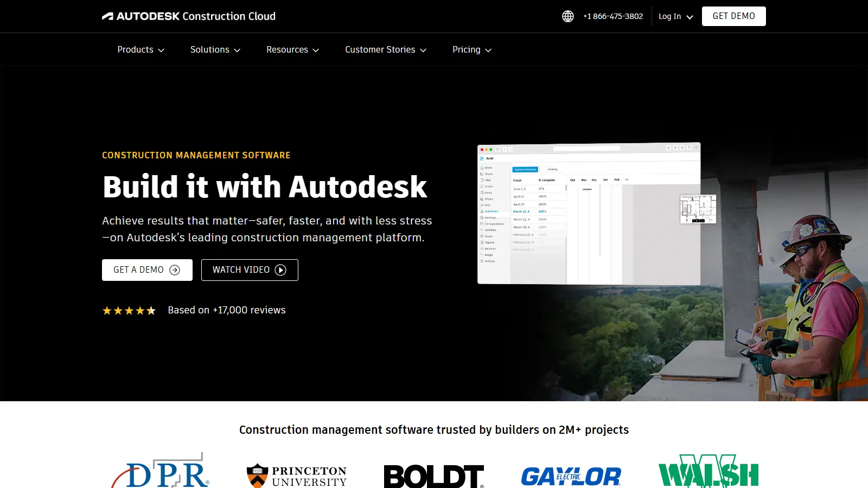Open Build's Schedule sidebar icon
The height and width of the screenshot is (488, 868).
pyautogui.click(x=482, y=230)
